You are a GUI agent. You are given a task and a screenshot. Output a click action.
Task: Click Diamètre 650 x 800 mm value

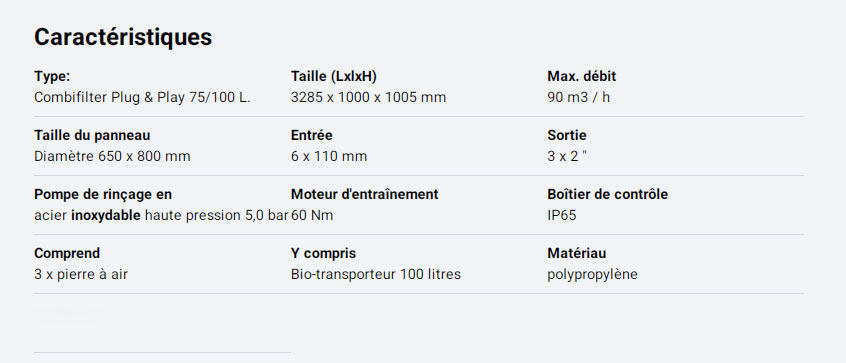coord(112,156)
